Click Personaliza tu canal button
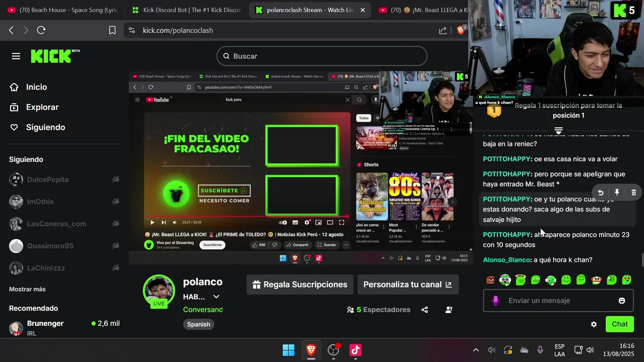644x362 pixels. 408,285
